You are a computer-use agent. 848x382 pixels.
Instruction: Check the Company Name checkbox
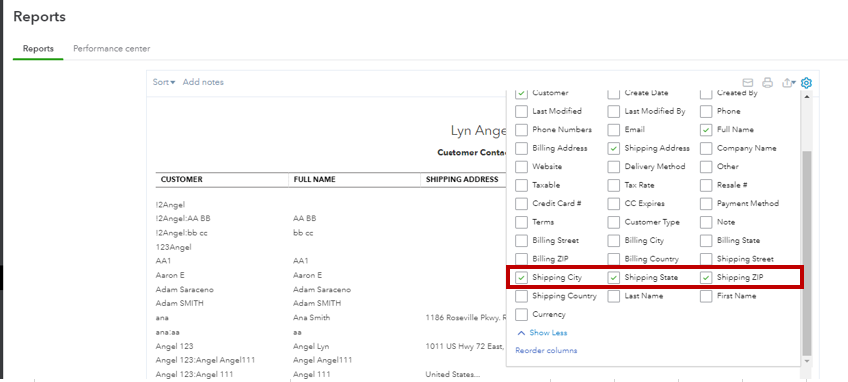(x=706, y=148)
